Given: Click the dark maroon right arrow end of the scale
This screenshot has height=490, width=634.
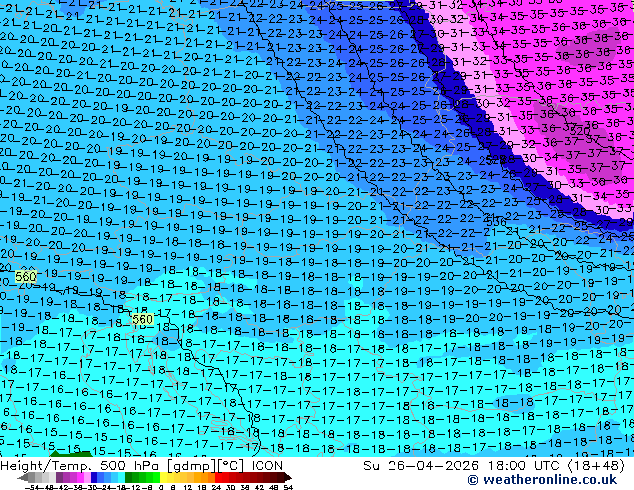Looking at the screenshot, I should (x=287, y=478).
